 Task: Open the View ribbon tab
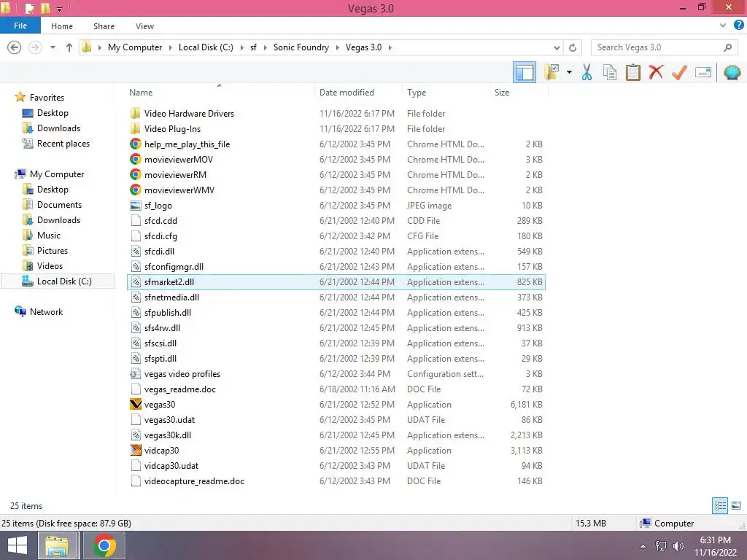[145, 26]
